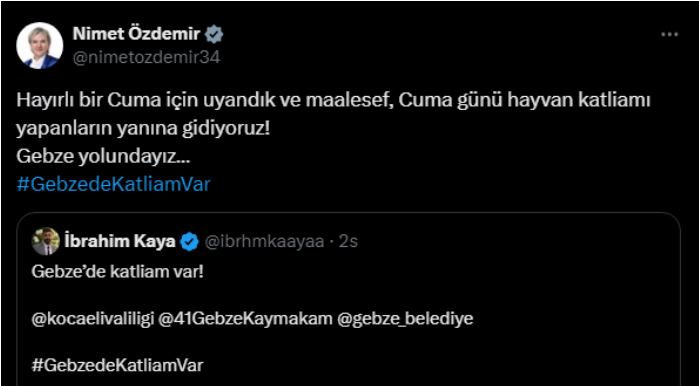Viewport: 699px width, 386px height.
Task: Open İbrahim Kaya's name in quoted tweet
Action: (121, 242)
